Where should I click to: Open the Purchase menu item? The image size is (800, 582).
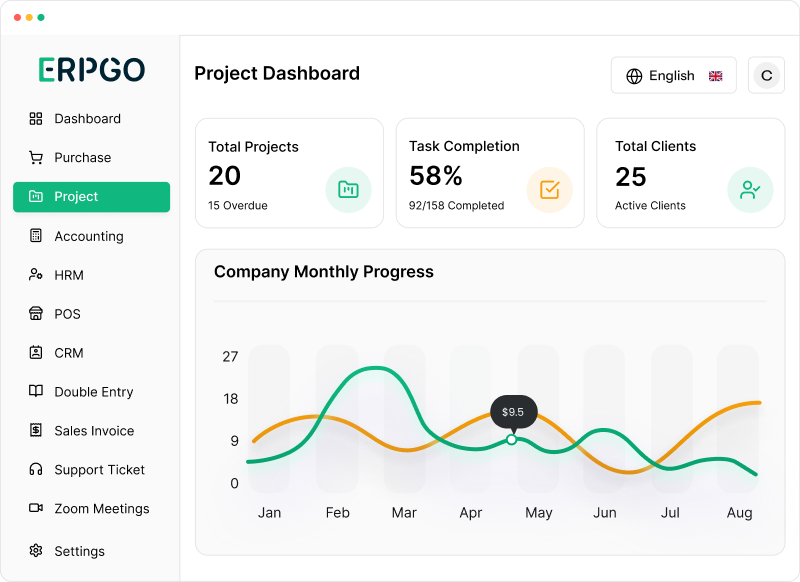point(91,158)
